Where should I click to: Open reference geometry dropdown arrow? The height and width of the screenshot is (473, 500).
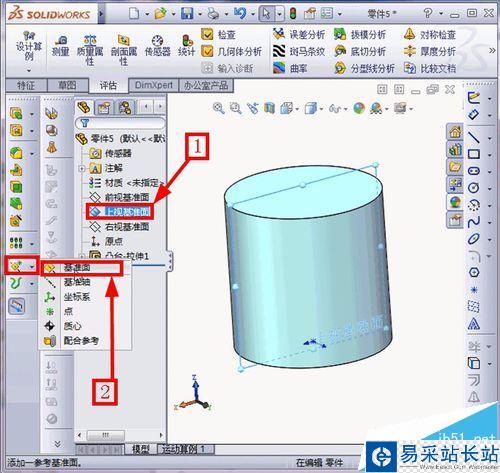point(32,267)
